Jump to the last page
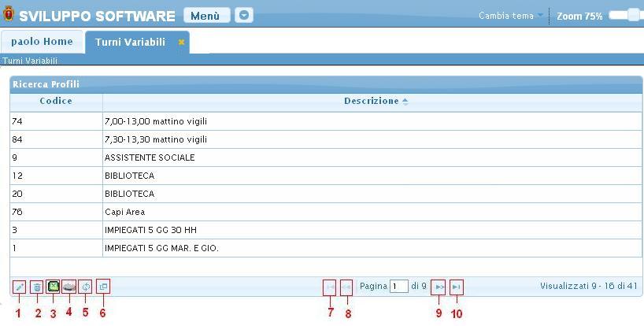The height and width of the screenshot is (326, 644). pyautogui.click(x=456, y=287)
